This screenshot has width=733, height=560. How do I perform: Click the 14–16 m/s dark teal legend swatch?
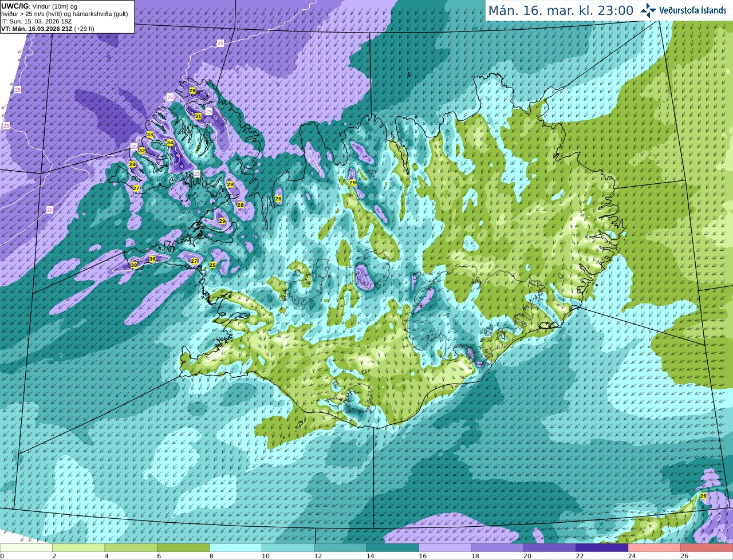click(393, 548)
